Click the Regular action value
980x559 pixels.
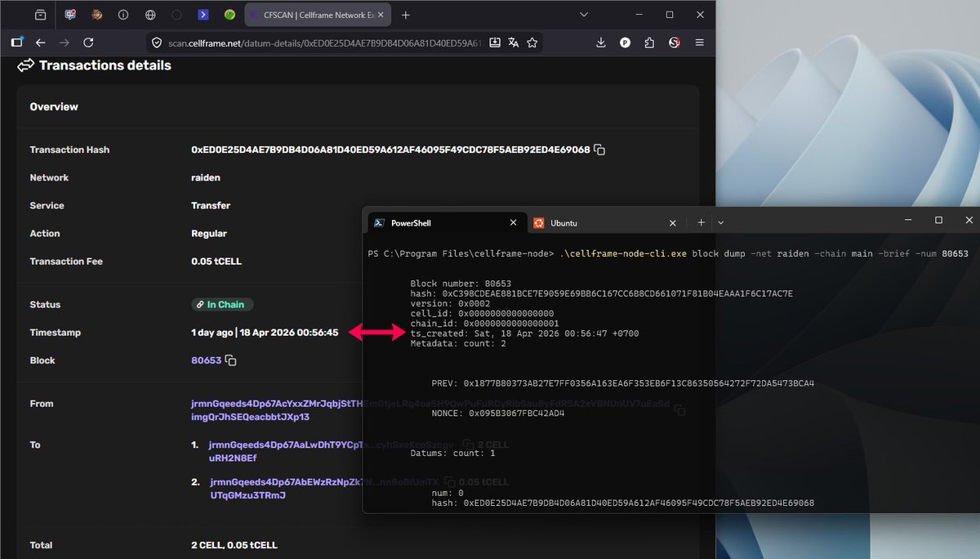click(x=209, y=234)
